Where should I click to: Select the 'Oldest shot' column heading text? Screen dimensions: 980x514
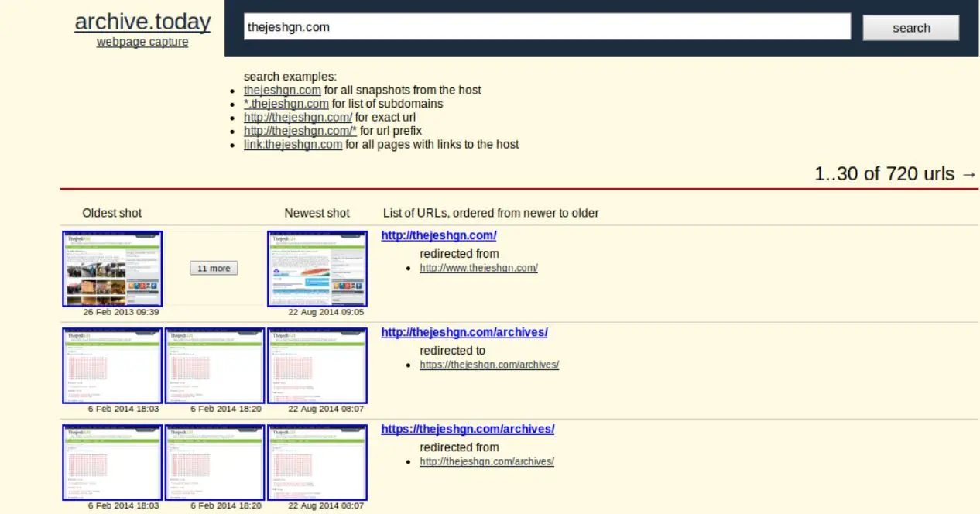tap(112, 213)
